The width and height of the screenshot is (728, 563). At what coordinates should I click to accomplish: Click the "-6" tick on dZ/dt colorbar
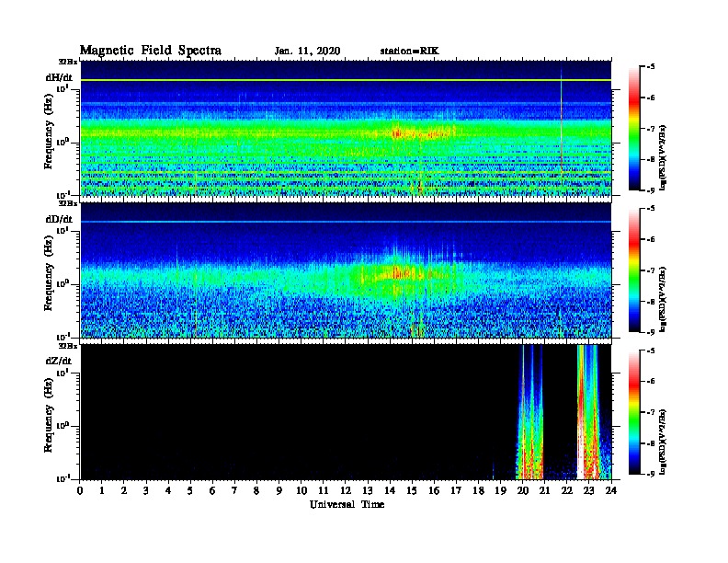tap(651, 382)
